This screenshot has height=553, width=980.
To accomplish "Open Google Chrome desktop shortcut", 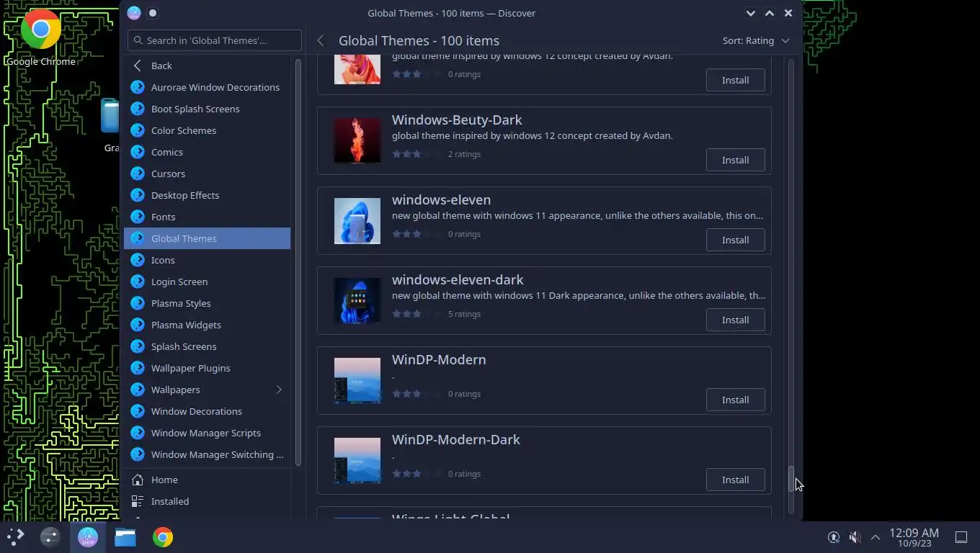I will [40, 37].
